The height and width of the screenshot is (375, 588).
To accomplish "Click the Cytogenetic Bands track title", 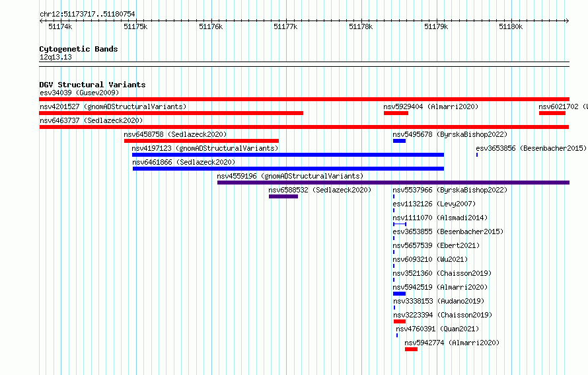I will point(79,49).
